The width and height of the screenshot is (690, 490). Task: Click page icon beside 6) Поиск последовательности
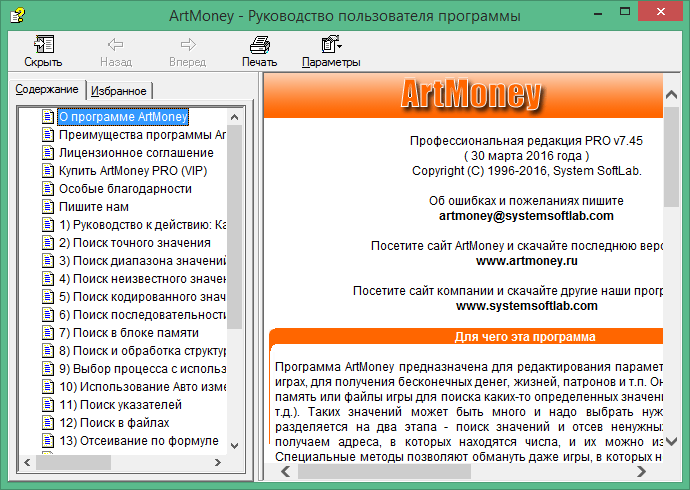(x=48, y=315)
